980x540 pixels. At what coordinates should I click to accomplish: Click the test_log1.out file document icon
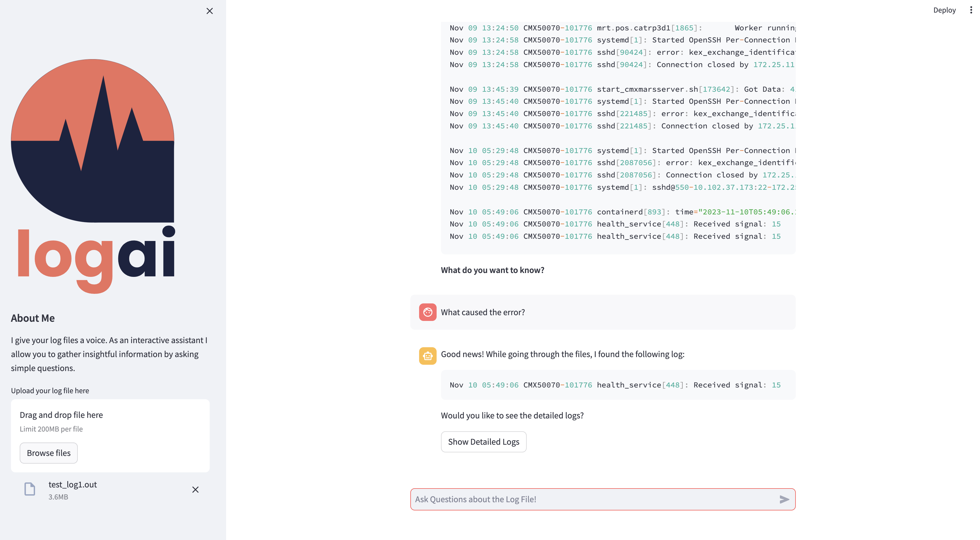pyautogui.click(x=30, y=489)
